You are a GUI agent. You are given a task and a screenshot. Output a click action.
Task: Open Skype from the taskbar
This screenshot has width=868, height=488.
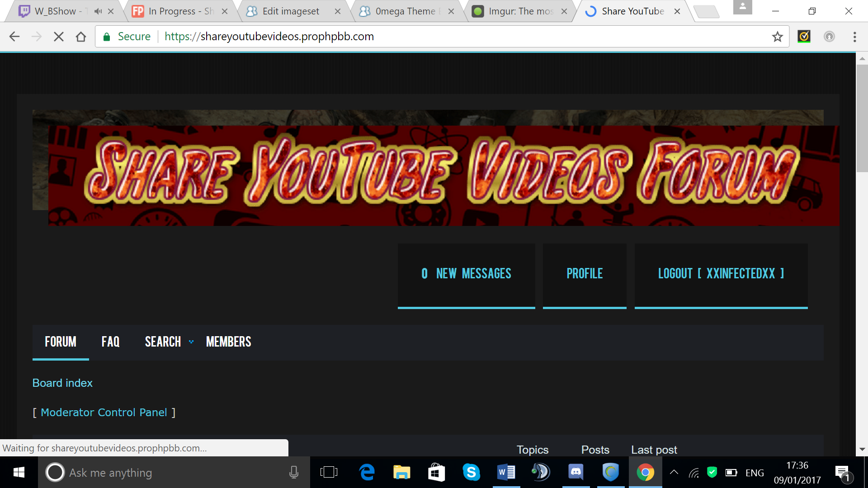click(471, 472)
